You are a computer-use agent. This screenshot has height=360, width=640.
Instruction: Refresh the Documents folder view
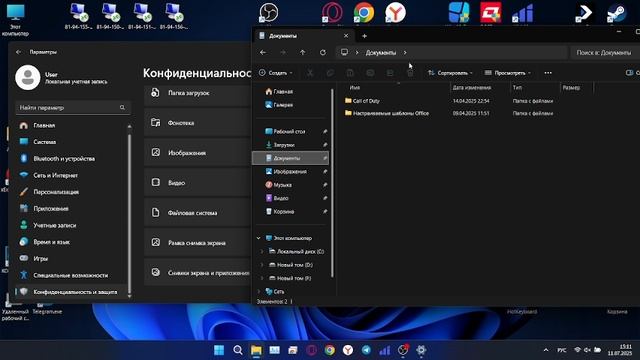[323, 53]
